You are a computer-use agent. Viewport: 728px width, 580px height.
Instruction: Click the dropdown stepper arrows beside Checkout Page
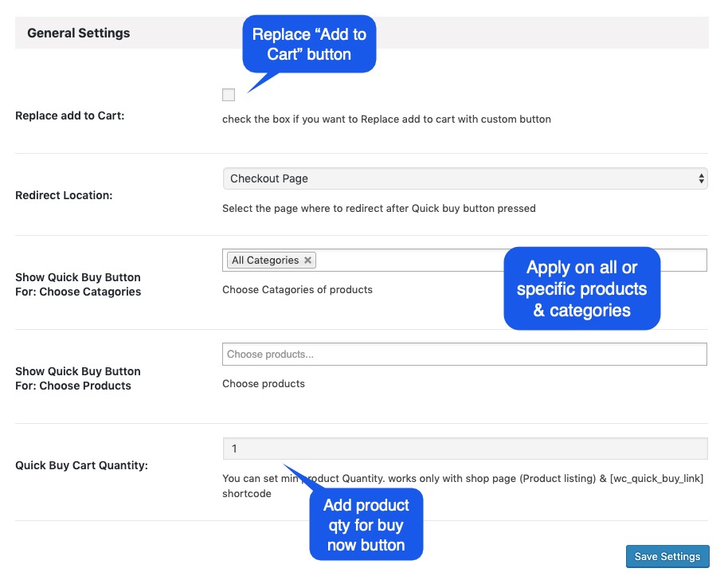point(701,179)
